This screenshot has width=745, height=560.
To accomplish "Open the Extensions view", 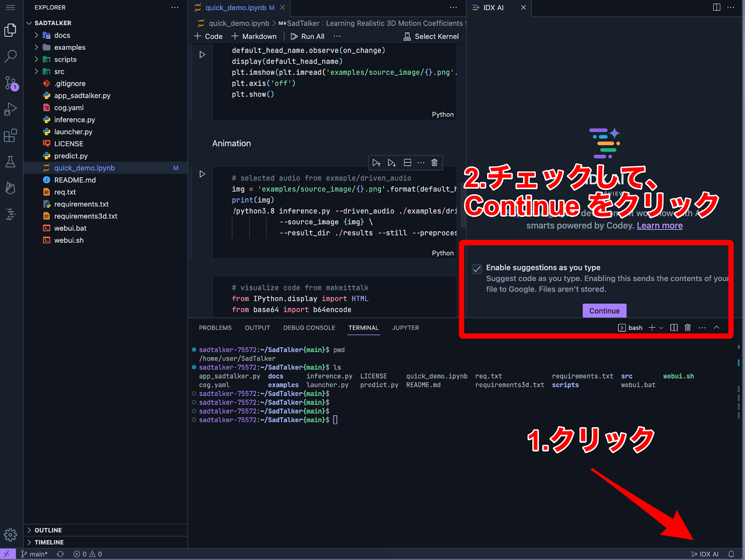I will click(x=10, y=136).
